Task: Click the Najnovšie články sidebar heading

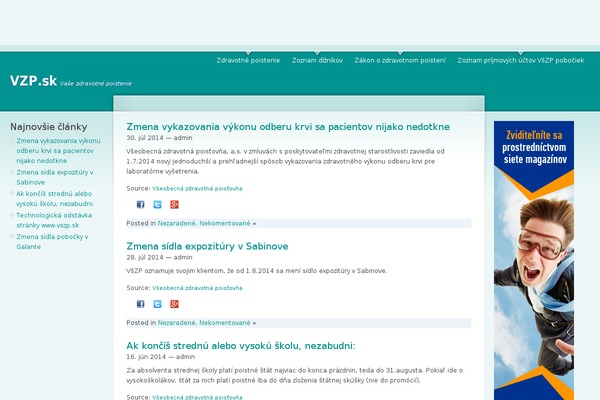Action: click(x=49, y=127)
